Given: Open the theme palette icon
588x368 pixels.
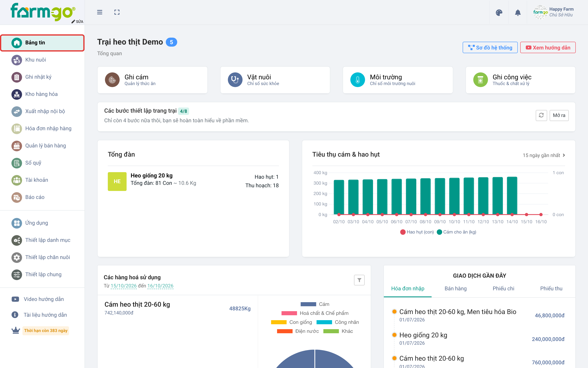Looking at the screenshot, I should [499, 13].
